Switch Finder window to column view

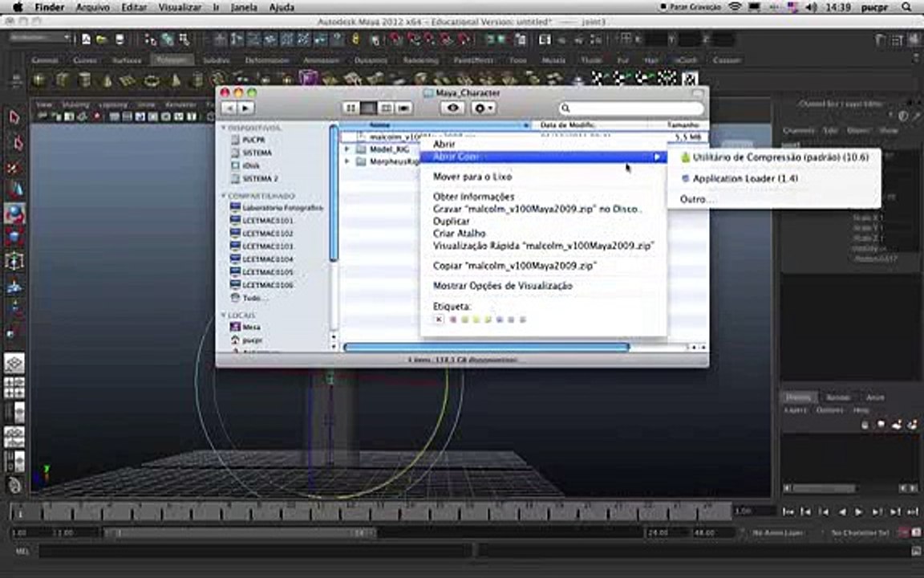(x=386, y=108)
